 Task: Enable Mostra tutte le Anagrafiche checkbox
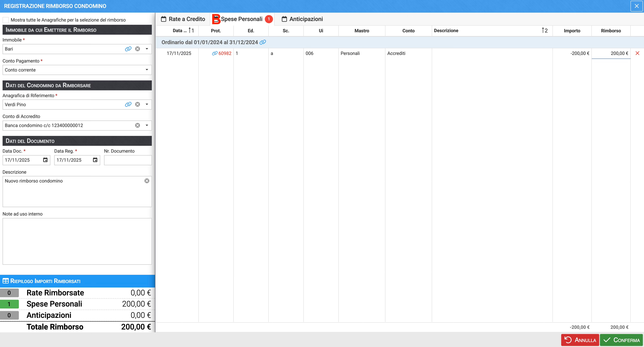[x=6, y=20]
